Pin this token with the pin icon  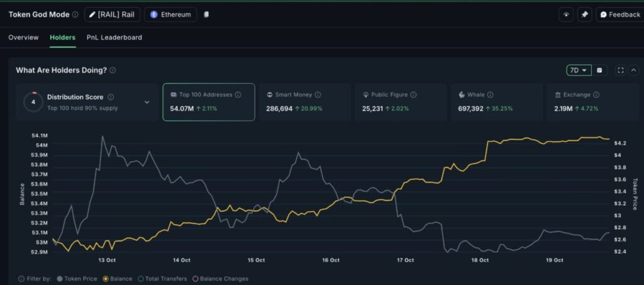point(584,14)
